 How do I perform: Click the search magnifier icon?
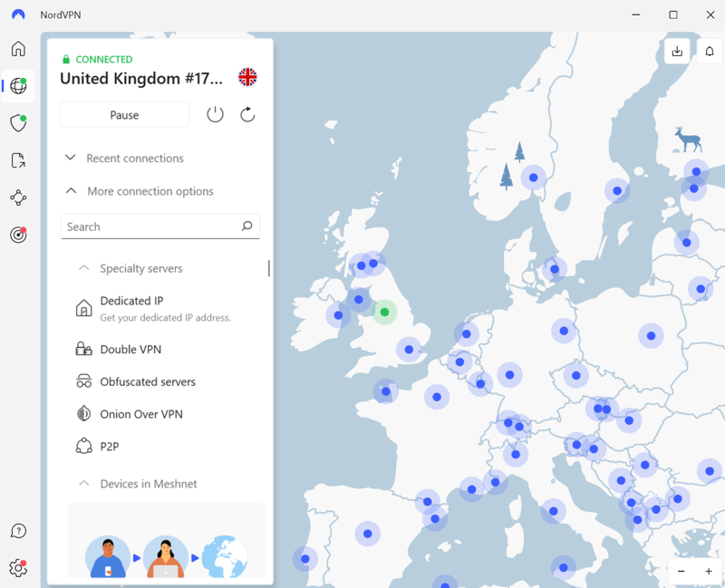point(246,226)
